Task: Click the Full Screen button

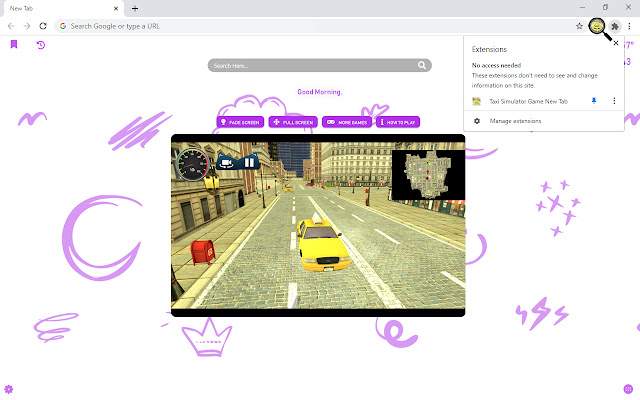Action: click(293, 122)
